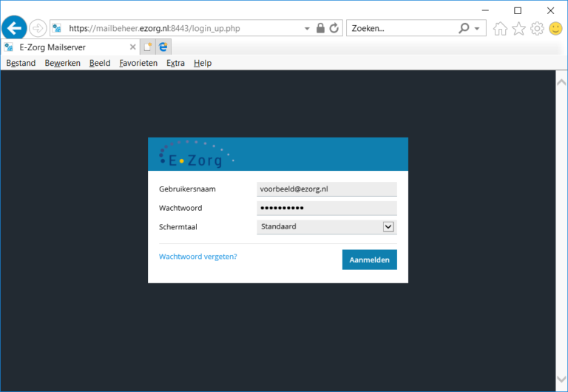Viewport: 568px width, 392px height.
Task: Go to the Home page icon
Action: pyautogui.click(x=501, y=28)
